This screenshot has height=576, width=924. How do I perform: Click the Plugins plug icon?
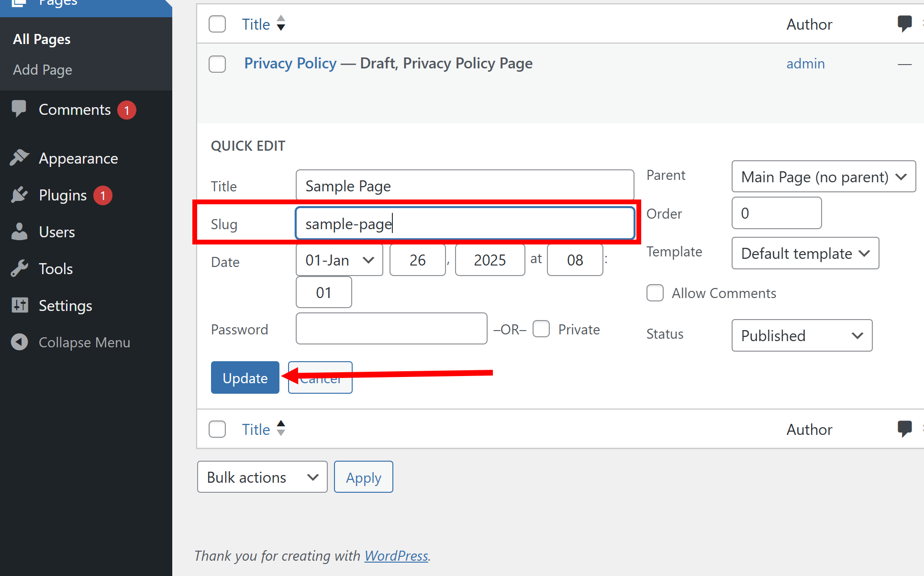coord(20,195)
